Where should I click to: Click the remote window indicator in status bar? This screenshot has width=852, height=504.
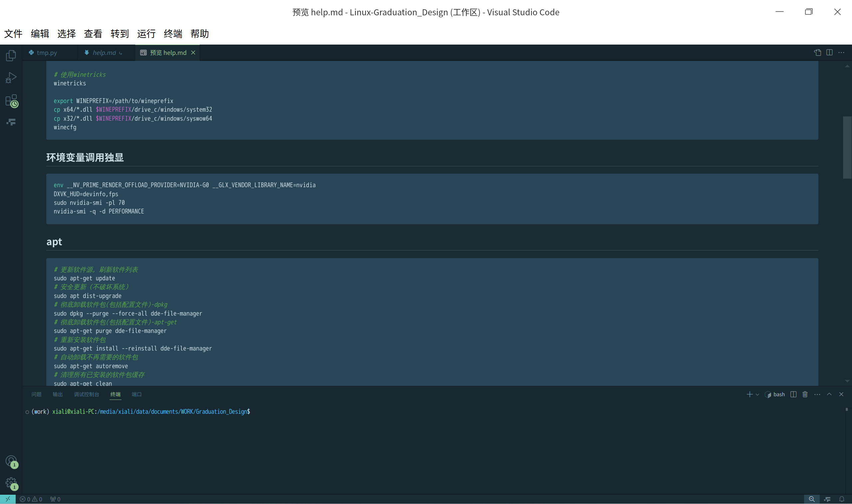(x=8, y=499)
